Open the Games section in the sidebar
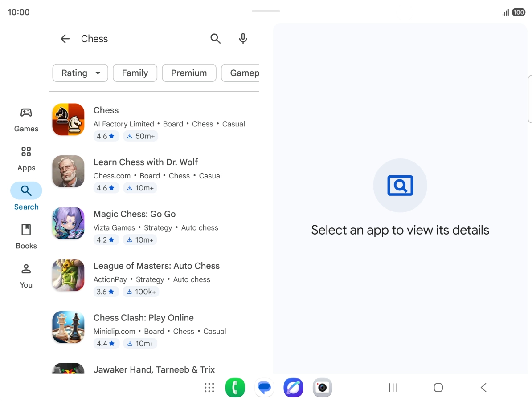 click(x=26, y=120)
